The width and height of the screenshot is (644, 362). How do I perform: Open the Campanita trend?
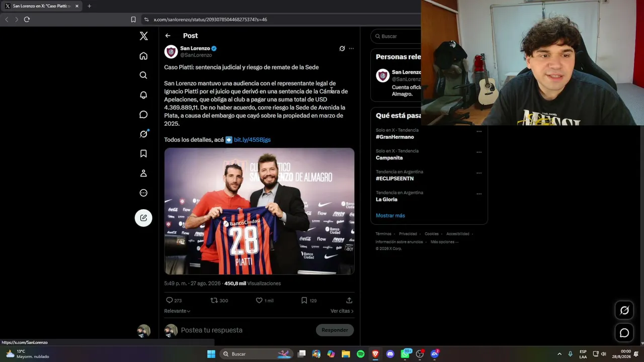[389, 158]
